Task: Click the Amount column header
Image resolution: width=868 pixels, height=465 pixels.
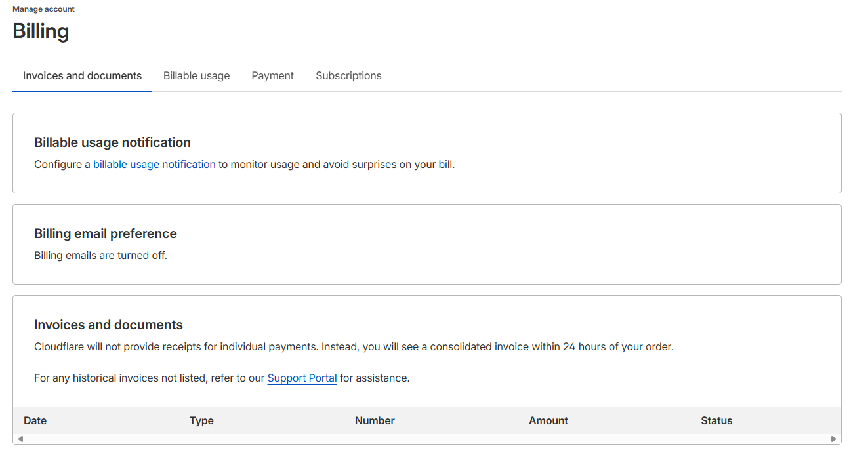Action: click(548, 421)
